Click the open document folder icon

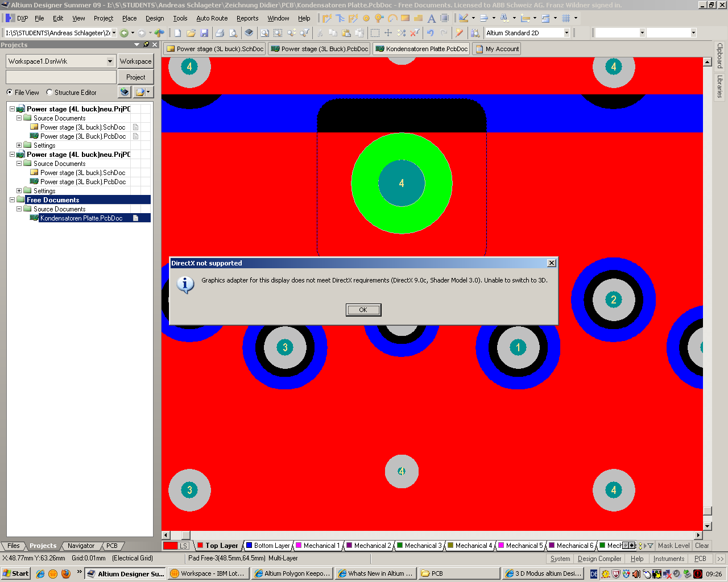[x=191, y=33]
